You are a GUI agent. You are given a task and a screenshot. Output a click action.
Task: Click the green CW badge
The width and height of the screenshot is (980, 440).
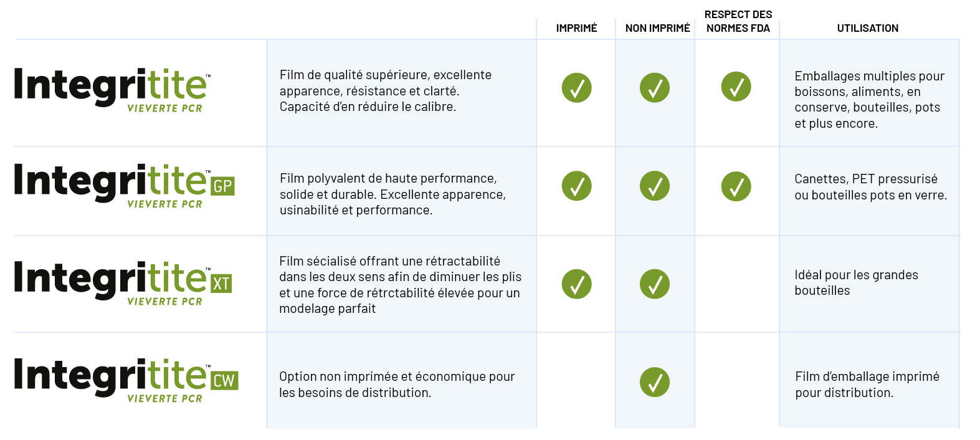[224, 381]
